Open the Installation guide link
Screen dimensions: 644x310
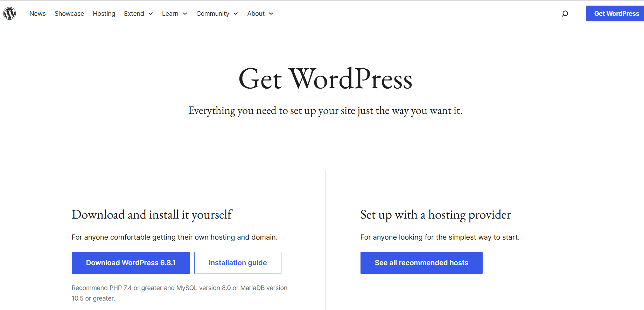pyautogui.click(x=238, y=263)
